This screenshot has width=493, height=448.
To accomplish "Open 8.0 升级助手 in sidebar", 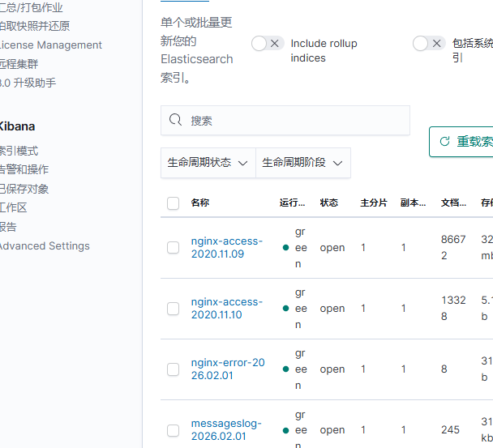I will (28, 83).
